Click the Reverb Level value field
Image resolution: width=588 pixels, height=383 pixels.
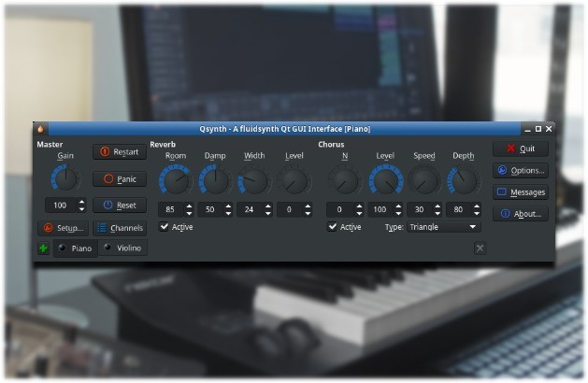pyautogui.click(x=289, y=209)
